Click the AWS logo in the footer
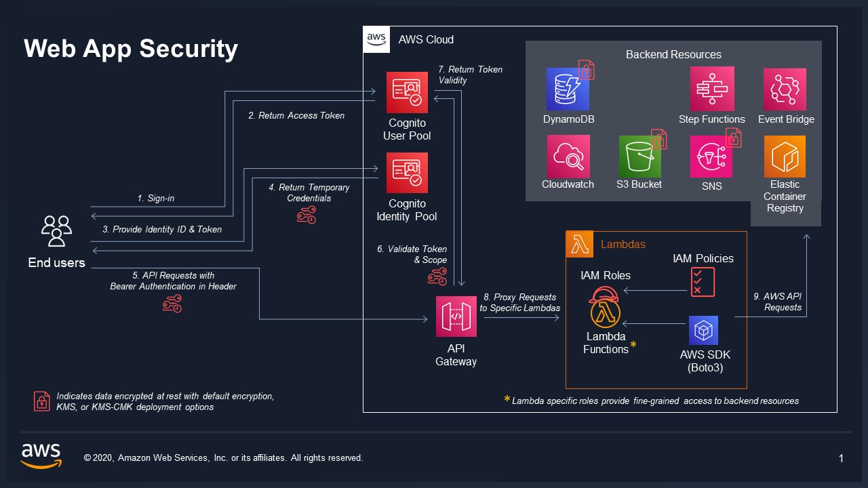The width and height of the screenshot is (868, 488). coord(41,456)
